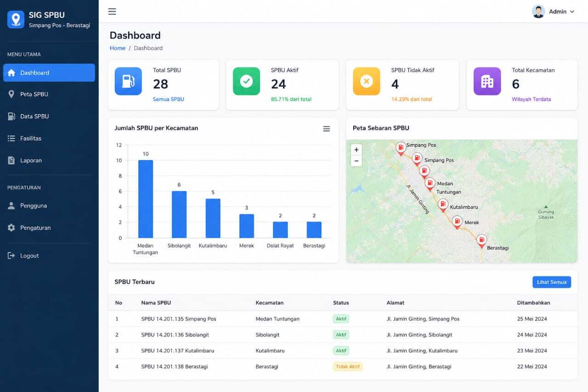This screenshot has width=588, height=392.
Task: Log out using the sidebar Logout item
Action: tap(49, 256)
